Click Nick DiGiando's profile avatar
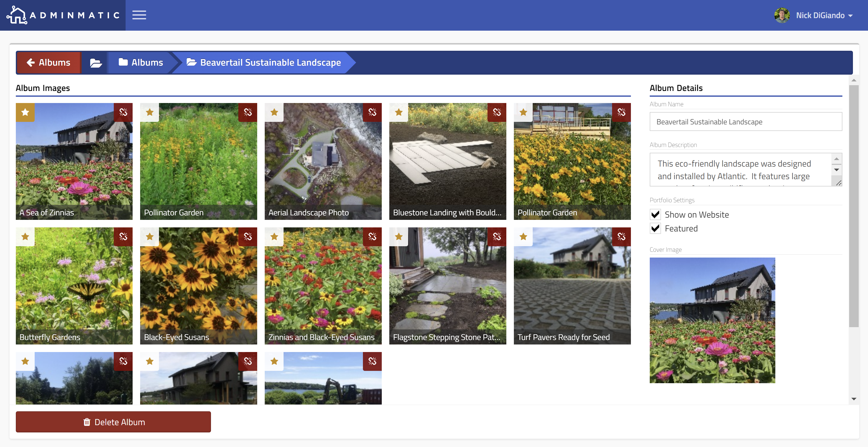 click(x=782, y=15)
